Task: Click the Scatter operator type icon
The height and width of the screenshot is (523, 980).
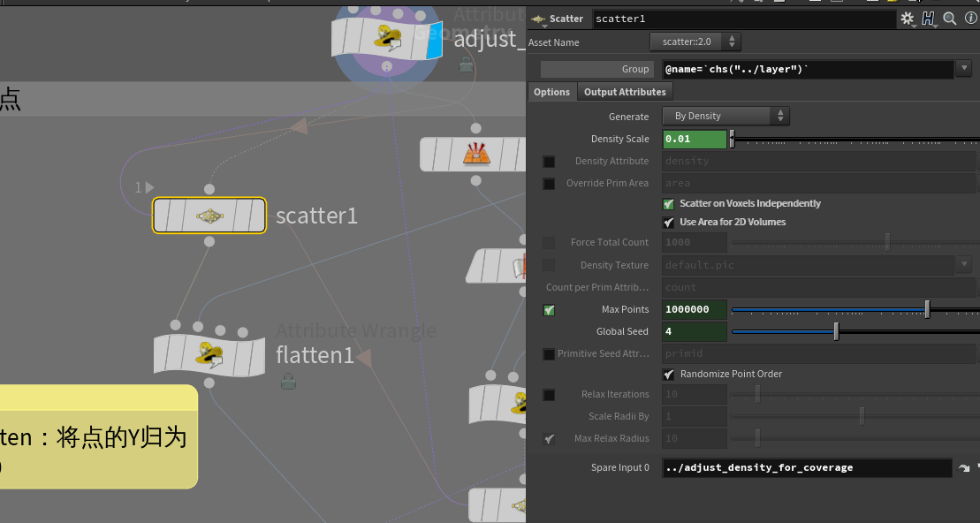Action: pyautogui.click(x=538, y=19)
